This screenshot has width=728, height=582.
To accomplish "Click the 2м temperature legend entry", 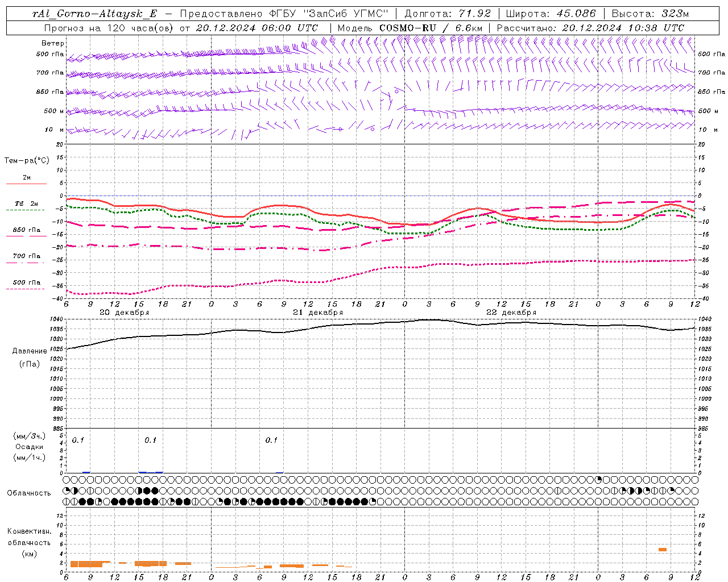I will click(27, 177).
